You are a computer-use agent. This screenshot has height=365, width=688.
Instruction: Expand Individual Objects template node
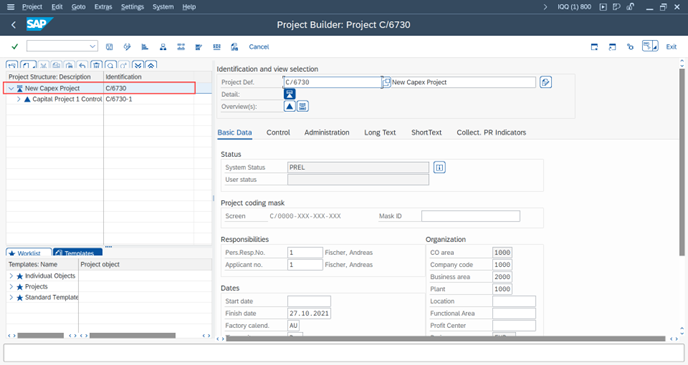point(11,276)
